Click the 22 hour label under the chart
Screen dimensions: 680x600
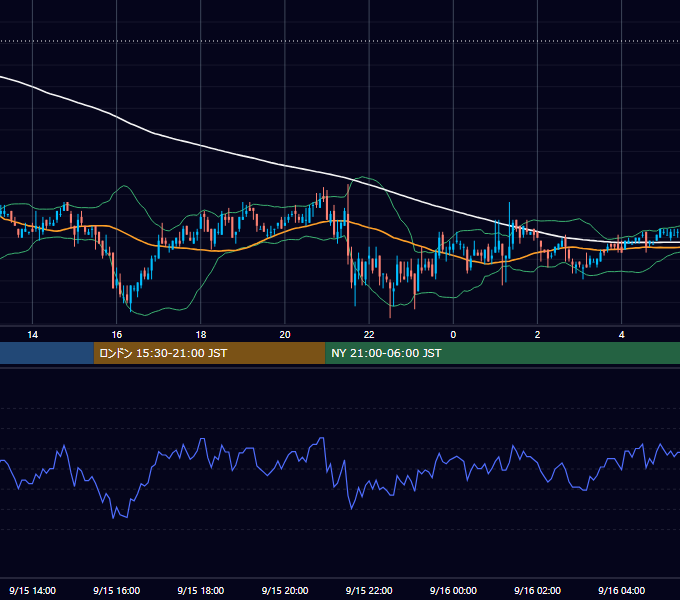pos(369,335)
